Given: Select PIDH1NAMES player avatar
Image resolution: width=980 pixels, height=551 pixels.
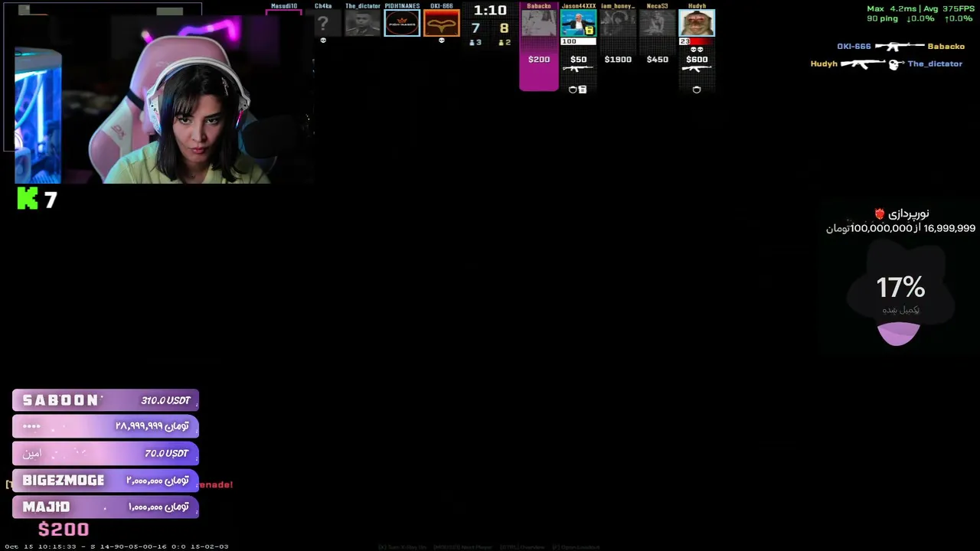Looking at the screenshot, I should click(402, 23).
